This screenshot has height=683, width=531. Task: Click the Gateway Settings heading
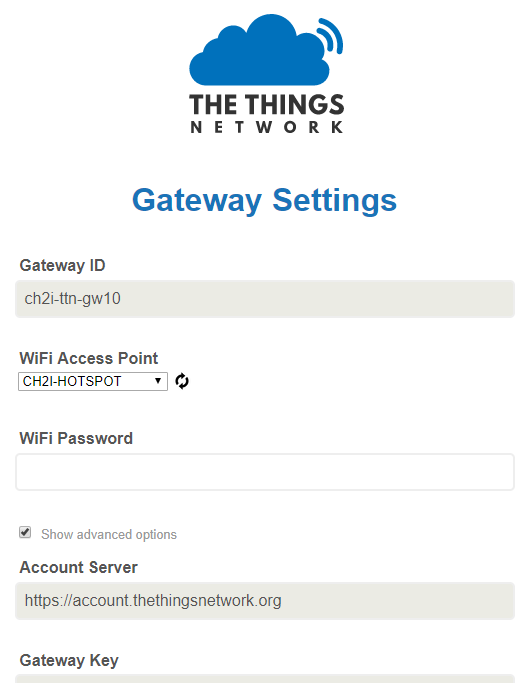(x=264, y=200)
